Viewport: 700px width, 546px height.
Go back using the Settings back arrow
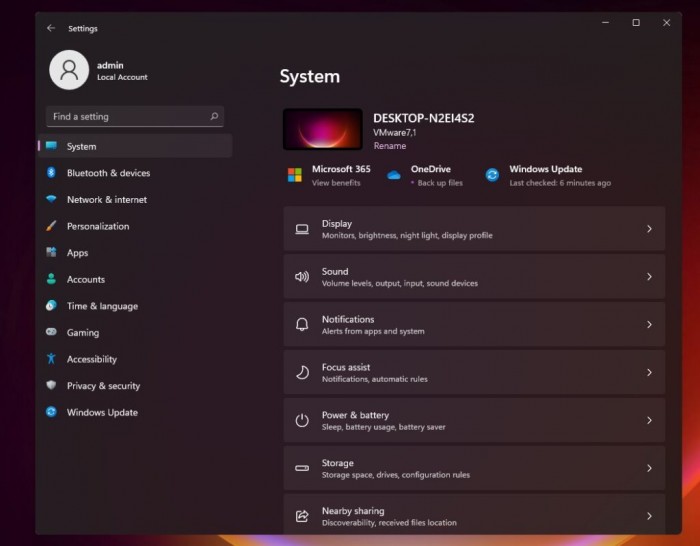51,28
